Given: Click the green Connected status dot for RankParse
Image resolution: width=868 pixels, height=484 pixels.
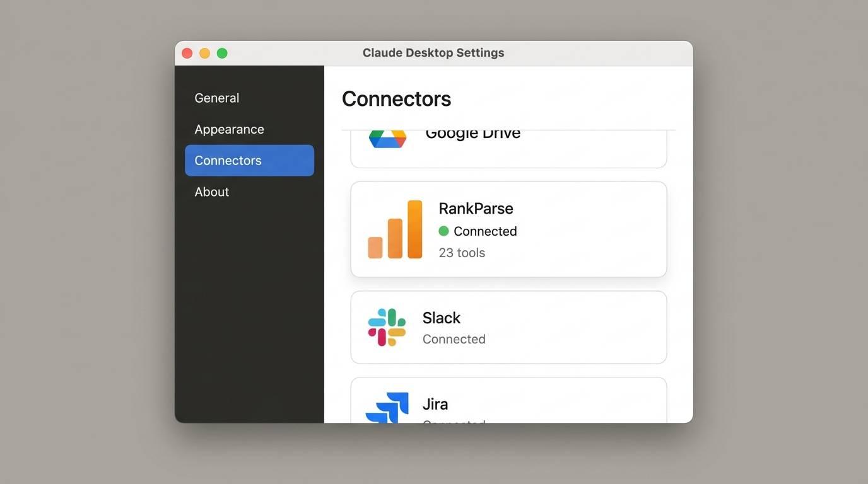Looking at the screenshot, I should point(443,231).
